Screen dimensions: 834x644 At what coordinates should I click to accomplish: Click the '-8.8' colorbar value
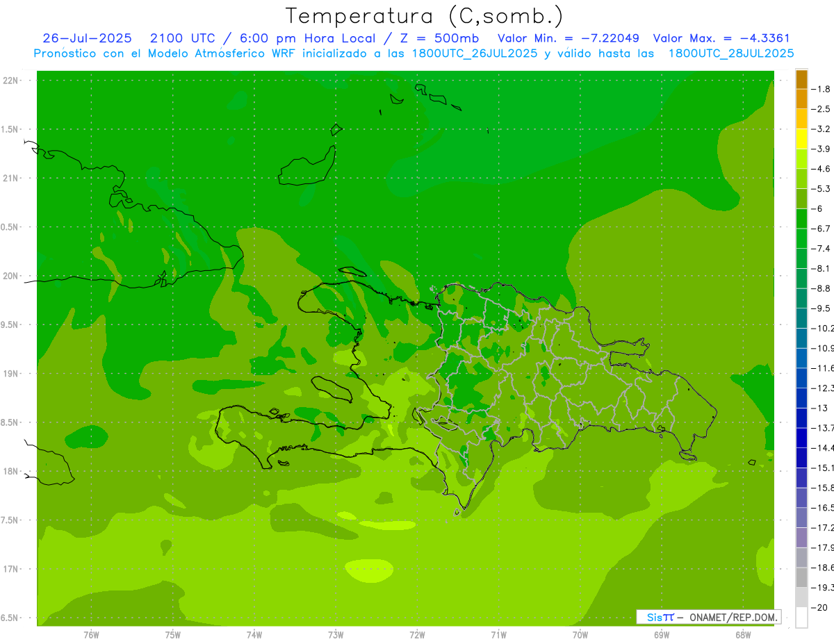tap(821, 288)
